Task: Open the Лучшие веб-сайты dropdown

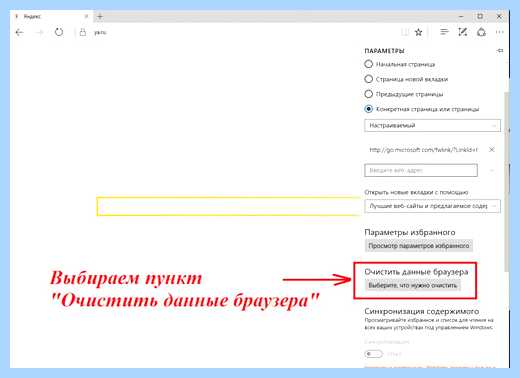Action: (432, 206)
